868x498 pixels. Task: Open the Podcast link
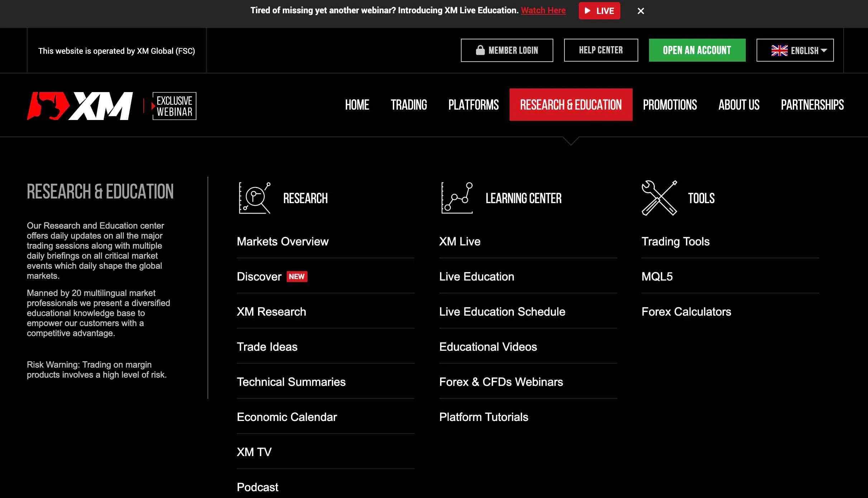click(x=257, y=487)
